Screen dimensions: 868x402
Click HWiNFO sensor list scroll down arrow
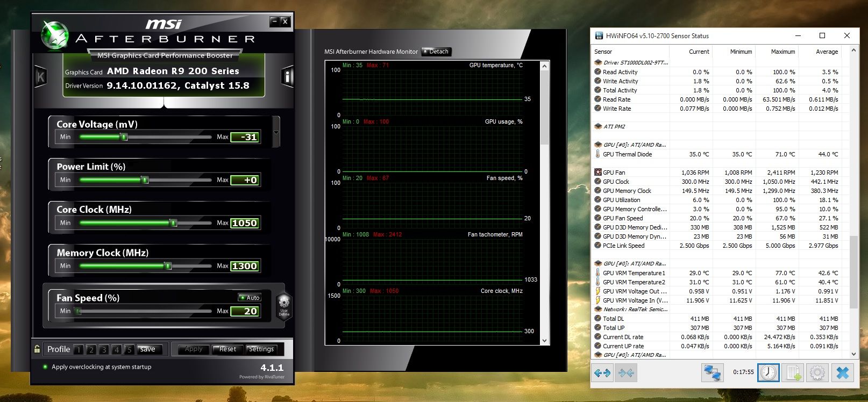(853, 355)
